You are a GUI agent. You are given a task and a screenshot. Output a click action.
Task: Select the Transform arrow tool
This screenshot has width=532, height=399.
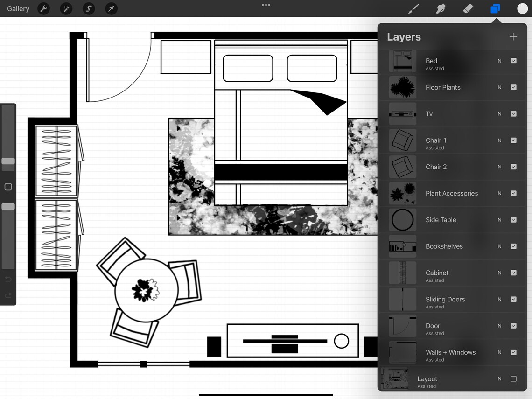(111, 8)
